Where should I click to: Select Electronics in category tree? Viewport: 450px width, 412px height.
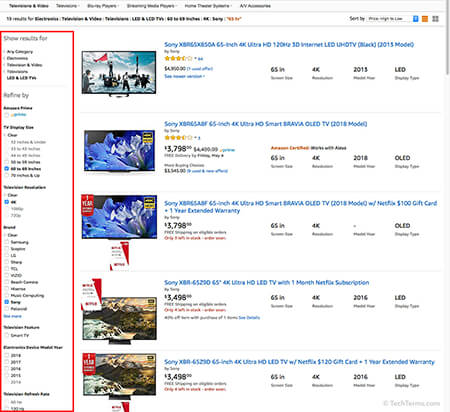(17, 58)
